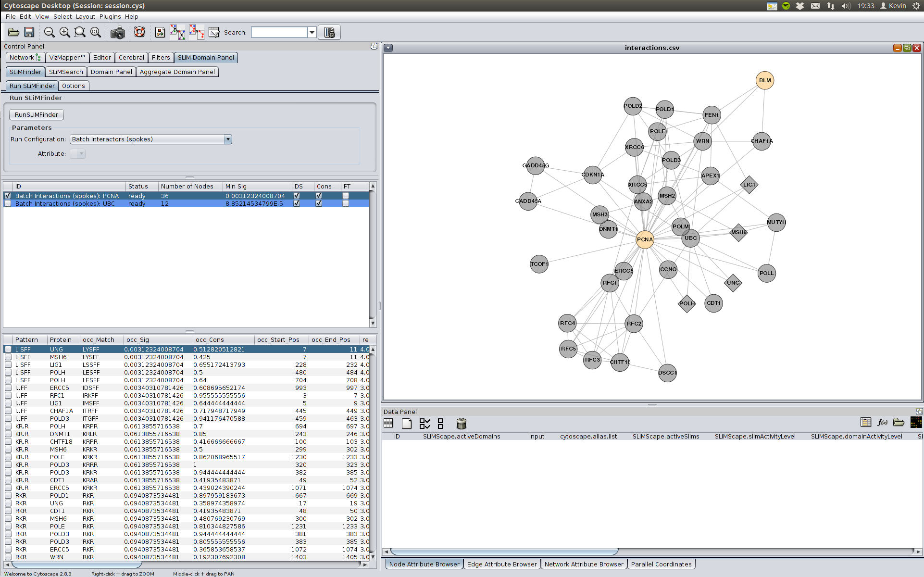Click the search configuration button beside Search
Screen dimensions: 924x577
(x=329, y=32)
